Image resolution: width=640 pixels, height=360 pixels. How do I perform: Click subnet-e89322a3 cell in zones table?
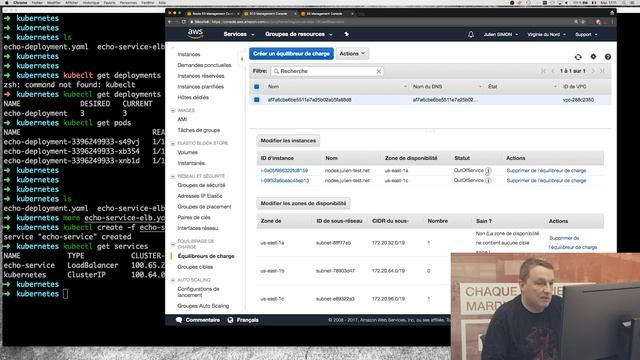point(335,299)
